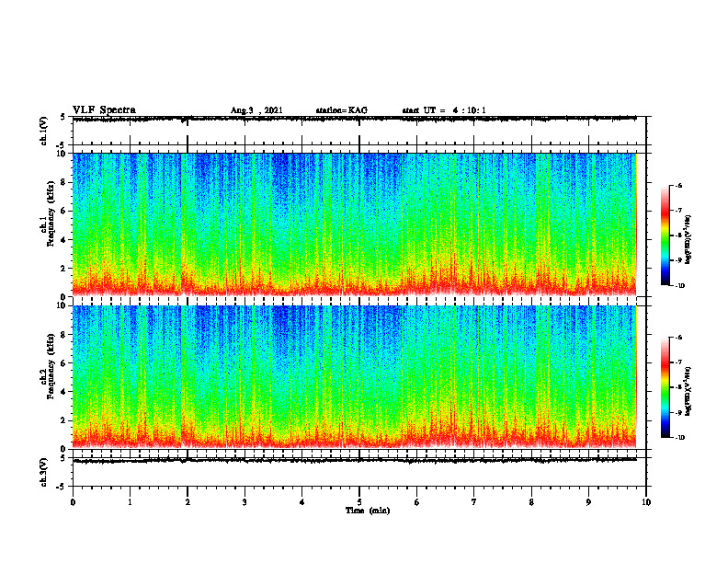Viewport: 728px width, 563px height.
Task: Click the "ch.1(V)" waveform axis label
Action: [x=43, y=131]
